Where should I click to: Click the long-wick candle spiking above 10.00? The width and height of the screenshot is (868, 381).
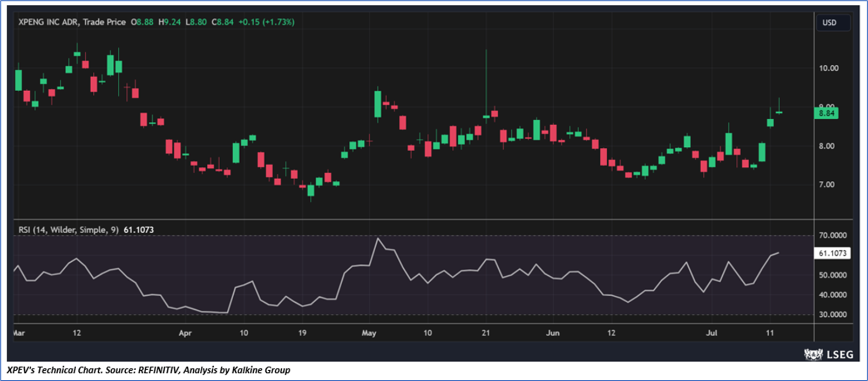[486, 81]
